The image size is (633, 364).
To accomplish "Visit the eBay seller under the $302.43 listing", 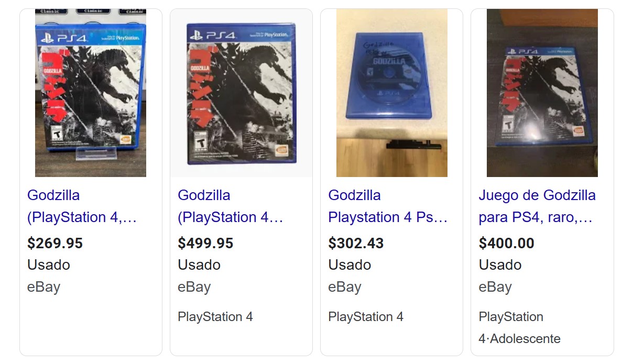I will pyautogui.click(x=344, y=287).
